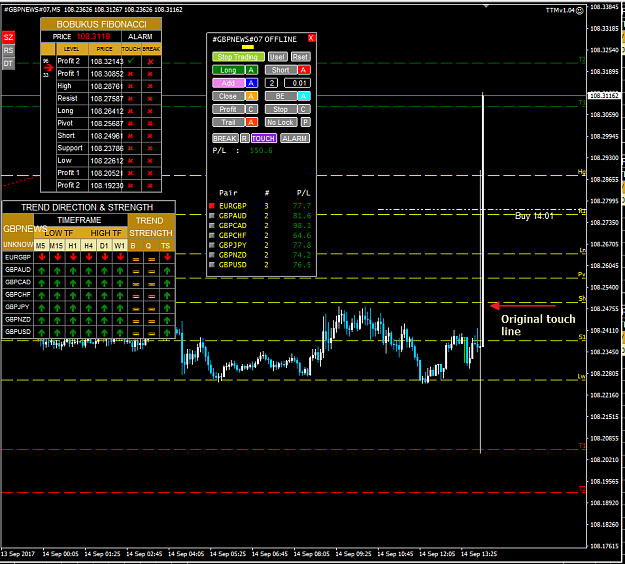Toggle break alarm for Short 108.24961
The height and width of the screenshot is (564, 625).
(150, 136)
